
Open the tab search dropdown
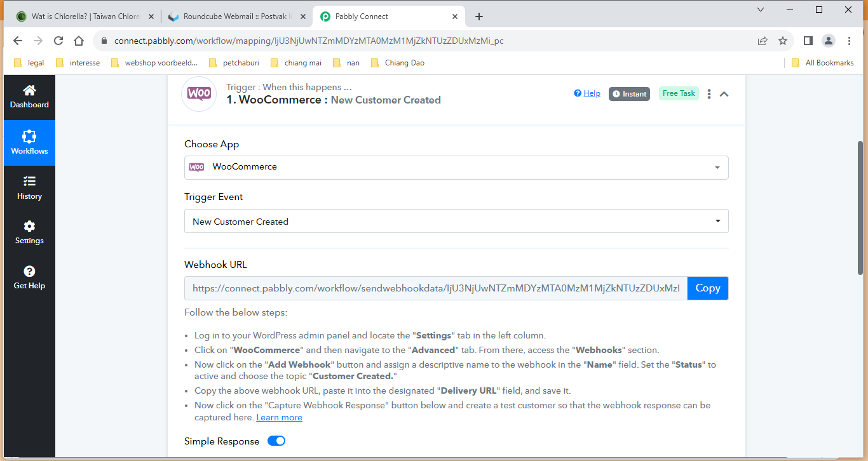[x=761, y=10]
